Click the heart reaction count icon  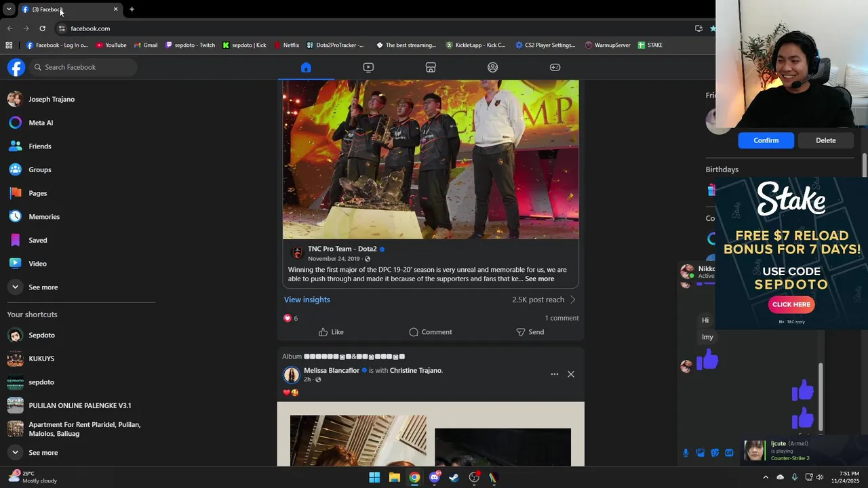(287, 318)
